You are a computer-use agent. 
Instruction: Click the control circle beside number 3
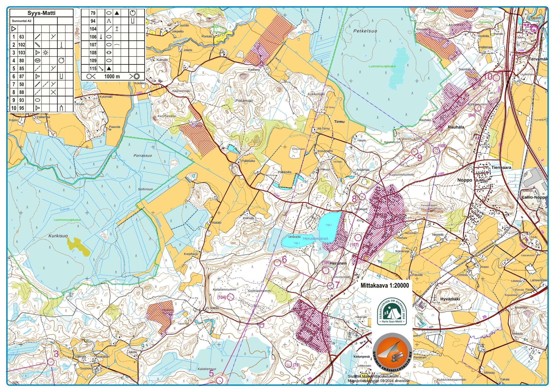pos(51,362)
